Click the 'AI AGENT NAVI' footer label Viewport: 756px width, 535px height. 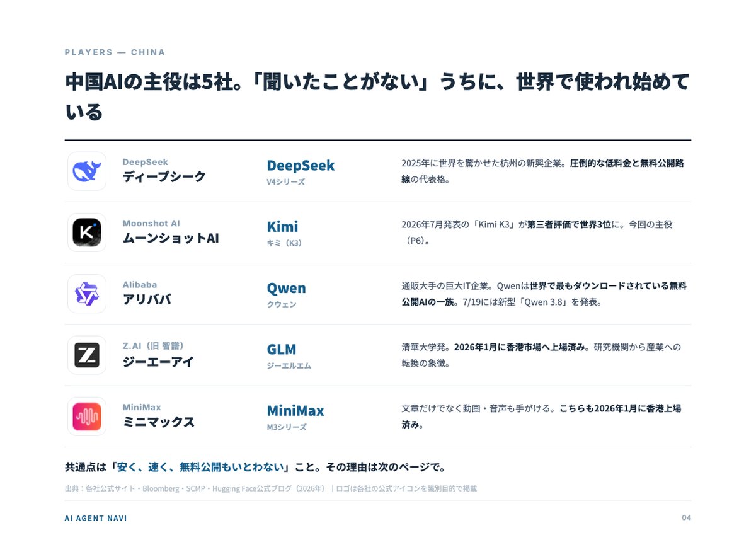tap(96, 518)
